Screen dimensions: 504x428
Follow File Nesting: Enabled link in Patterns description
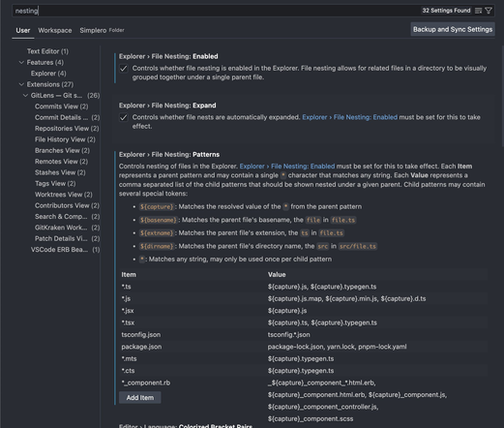[x=287, y=167]
